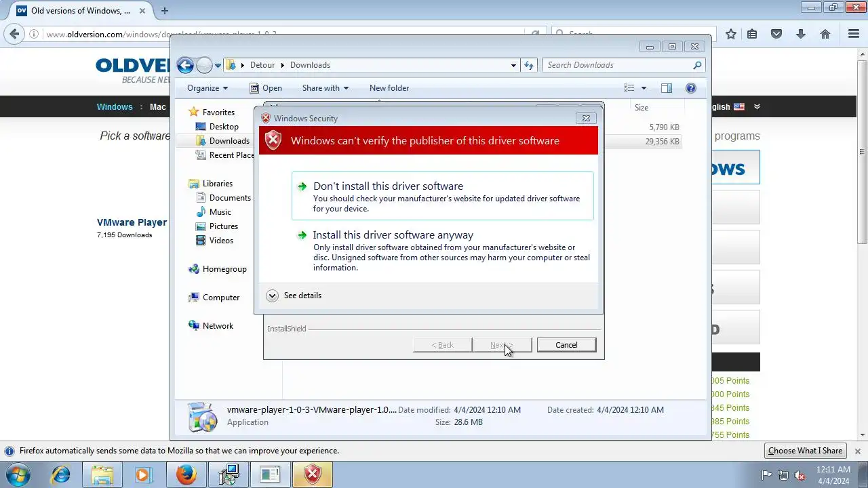Select Downloads in the navigation pane

(222, 141)
